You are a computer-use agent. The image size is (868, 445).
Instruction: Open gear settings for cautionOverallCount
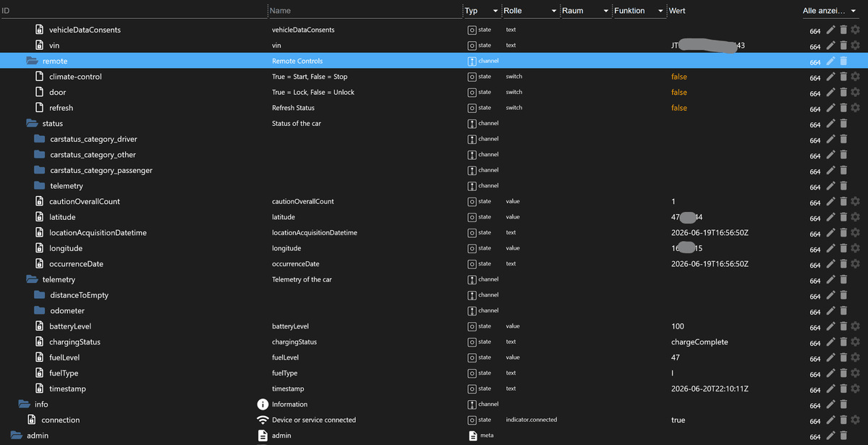tap(855, 201)
